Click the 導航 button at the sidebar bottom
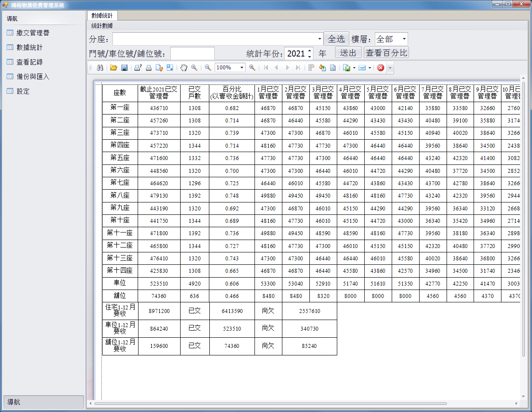 pos(43,402)
